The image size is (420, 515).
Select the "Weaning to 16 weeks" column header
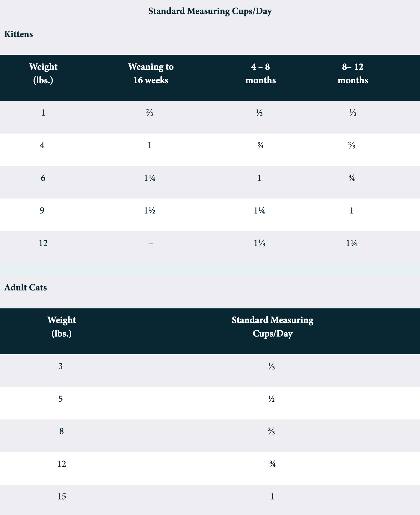(151, 73)
